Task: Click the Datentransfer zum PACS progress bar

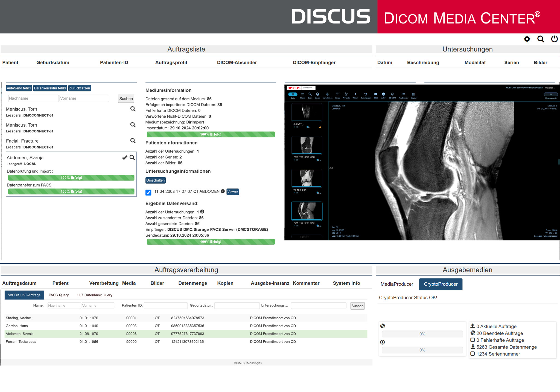Action: coord(71,191)
